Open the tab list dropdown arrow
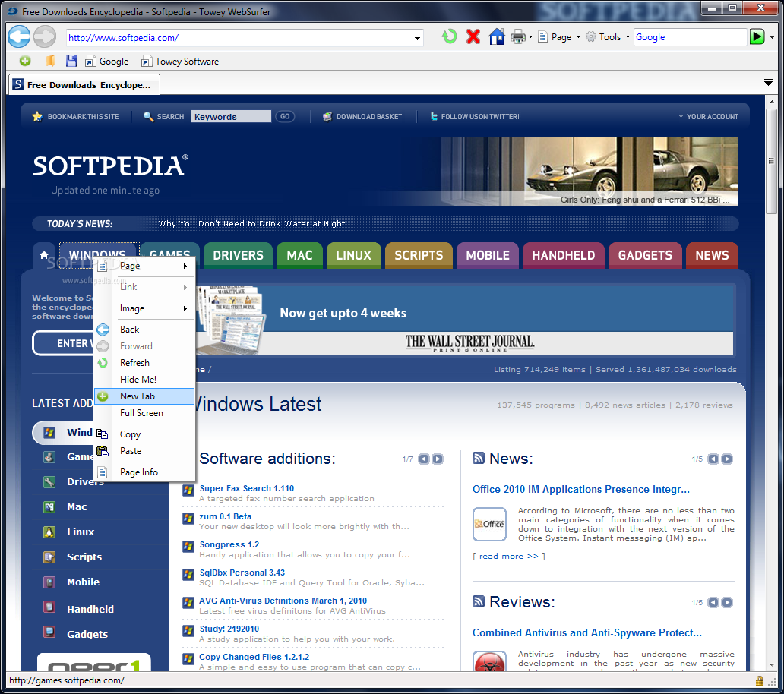 tap(769, 82)
